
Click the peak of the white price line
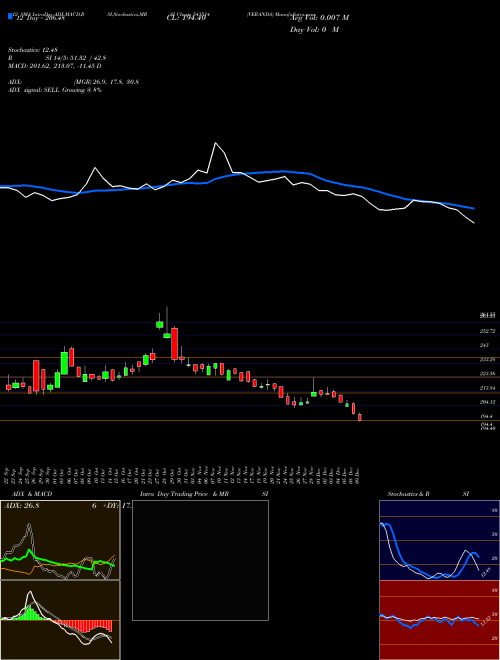click(215, 143)
